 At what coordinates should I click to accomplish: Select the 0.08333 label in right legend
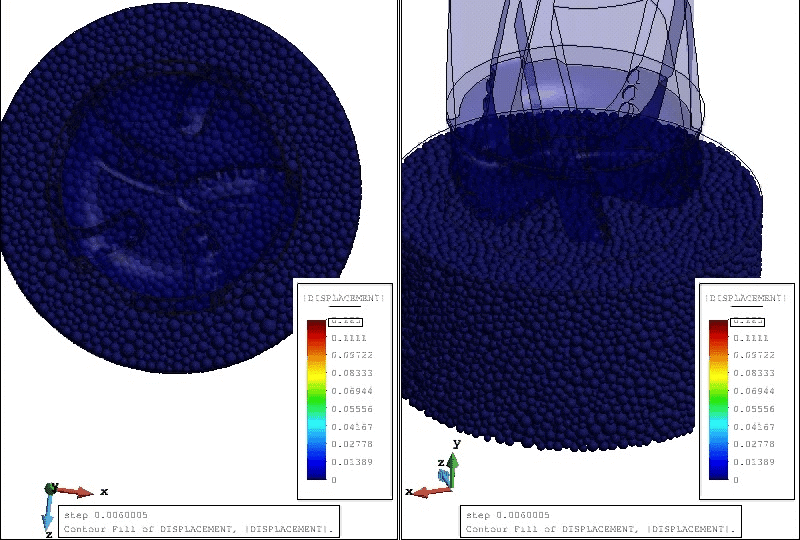(x=750, y=373)
